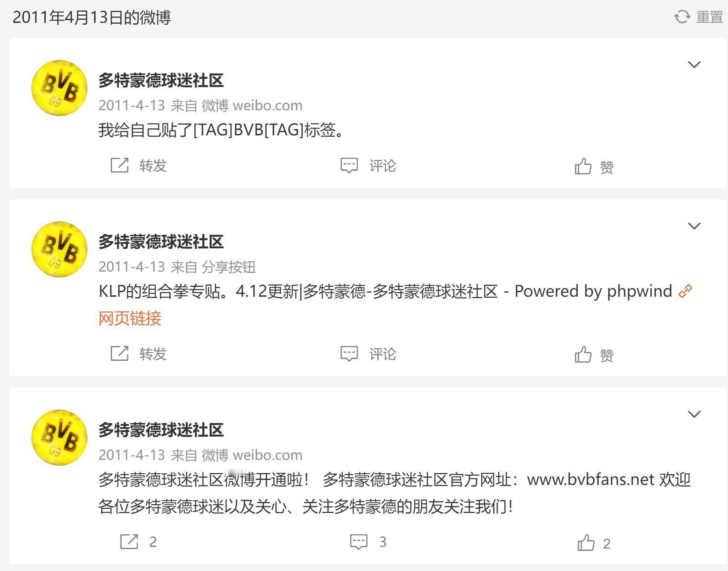Repost the bvbfans.net announcement post
This screenshot has height=571, width=728.
coord(138,542)
